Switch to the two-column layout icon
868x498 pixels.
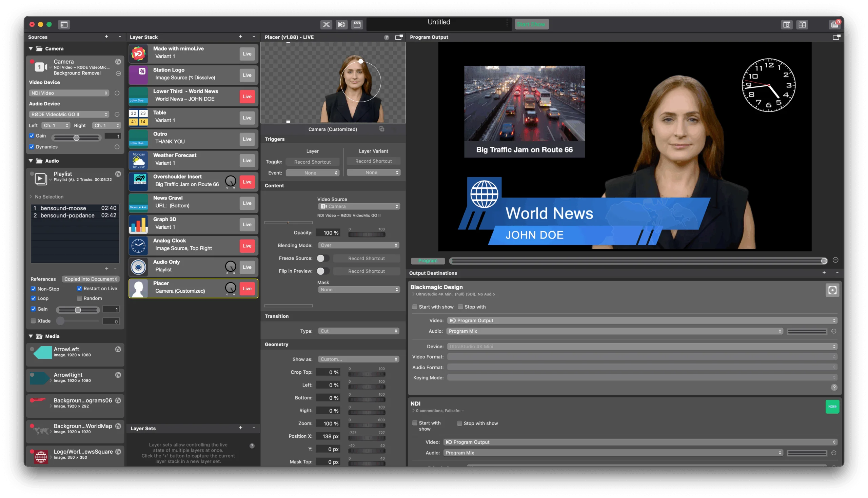(x=787, y=25)
